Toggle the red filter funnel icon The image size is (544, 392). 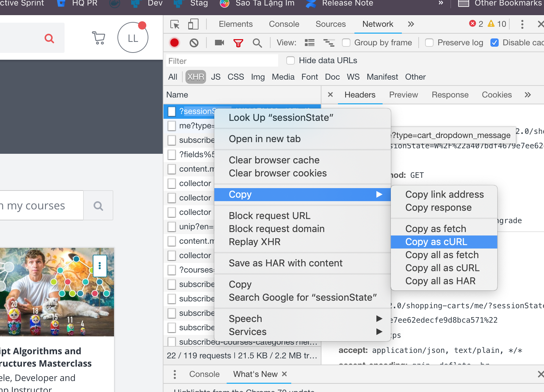tap(238, 43)
